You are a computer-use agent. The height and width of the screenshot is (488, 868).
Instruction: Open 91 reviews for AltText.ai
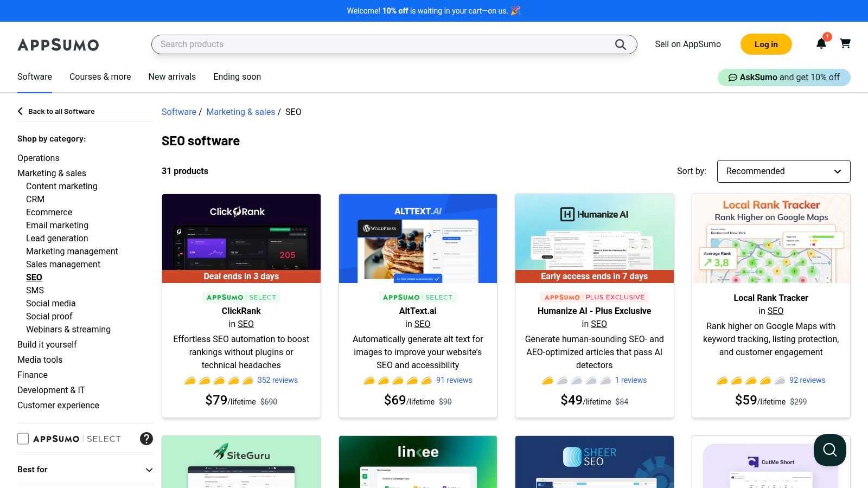click(454, 380)
